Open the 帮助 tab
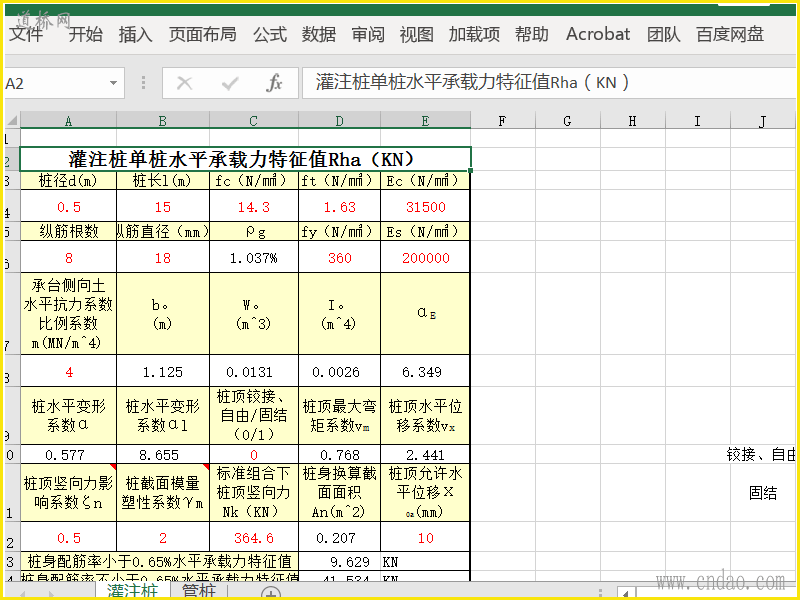Viewport: 800px width, 600px height. tap(532, 34)
